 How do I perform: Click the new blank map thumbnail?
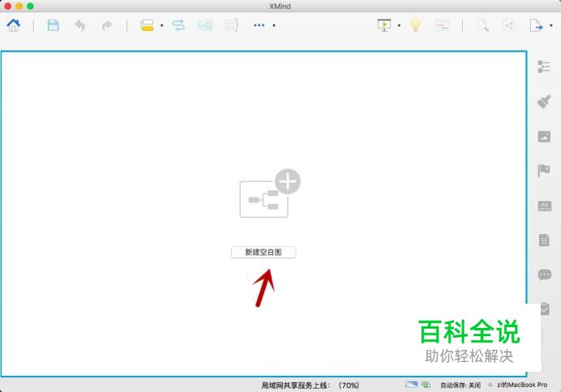point(264,199)
